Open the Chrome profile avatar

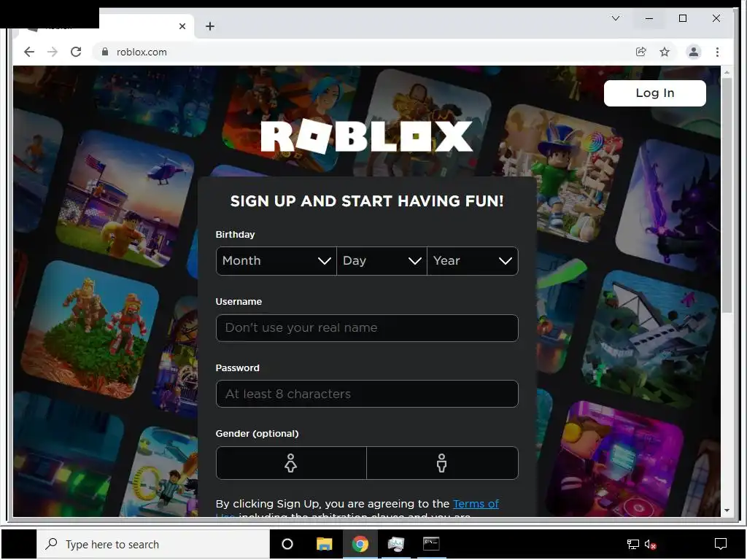point(694,52)
